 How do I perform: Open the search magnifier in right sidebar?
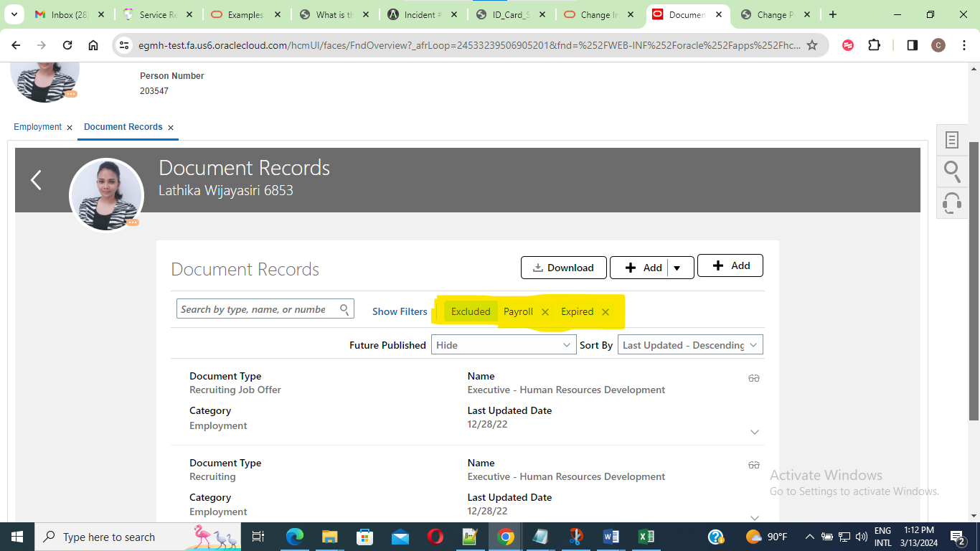pos(952,171)
